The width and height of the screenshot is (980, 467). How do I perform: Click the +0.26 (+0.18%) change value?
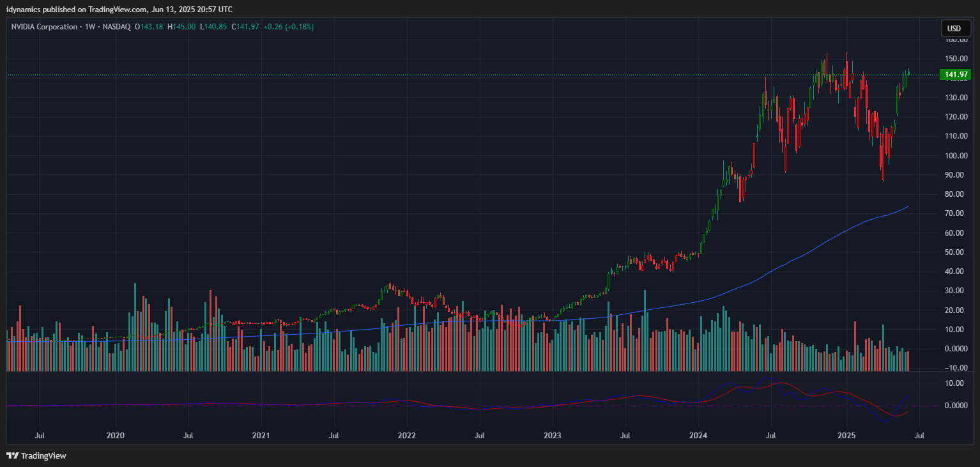[x=289, y=27]
